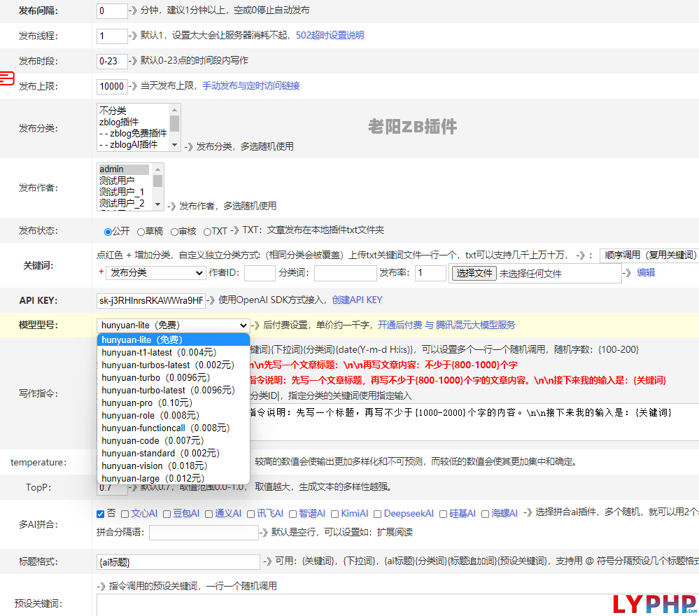Choose hunyuan-standard option
The height and width of the screenshot is (616, 699).
coord(173,453)
